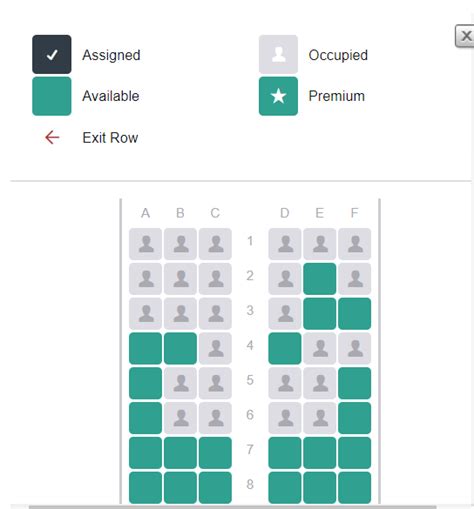Click the horizontal scrollbar at bottom
Viewport: 474px width, 509px height.
(232, 507)
